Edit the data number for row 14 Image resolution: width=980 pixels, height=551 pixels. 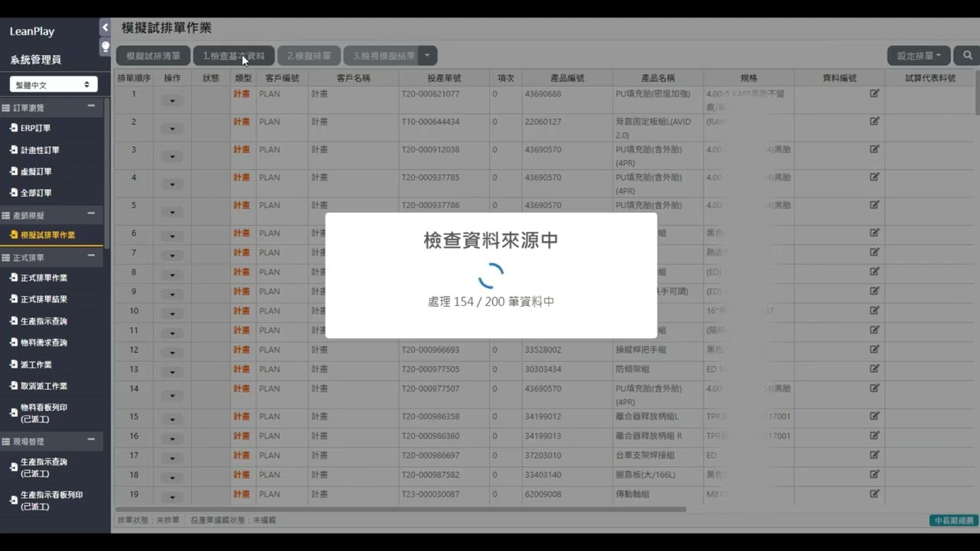(874, 389)
